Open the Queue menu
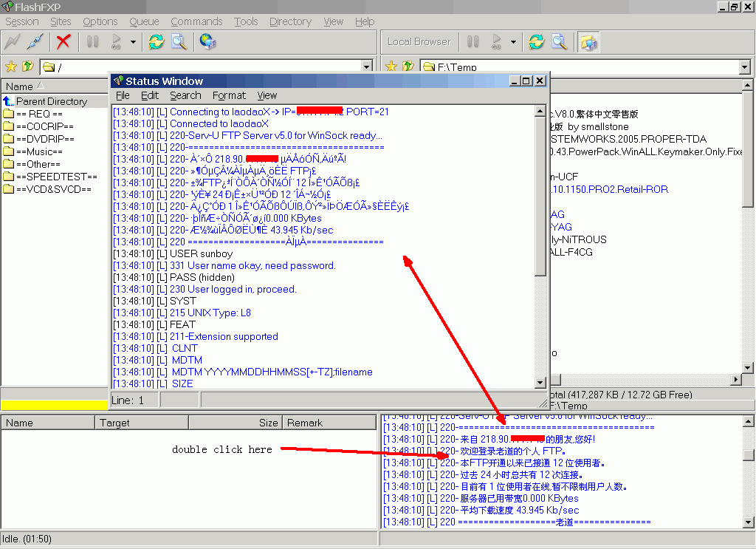Image resolution: width=756 pixels, height=549 pixels. 144,21
